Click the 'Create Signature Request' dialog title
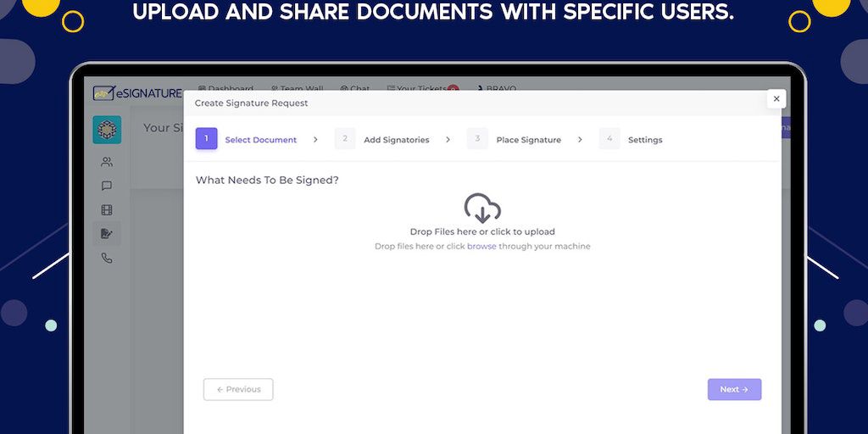 (251, 103)
